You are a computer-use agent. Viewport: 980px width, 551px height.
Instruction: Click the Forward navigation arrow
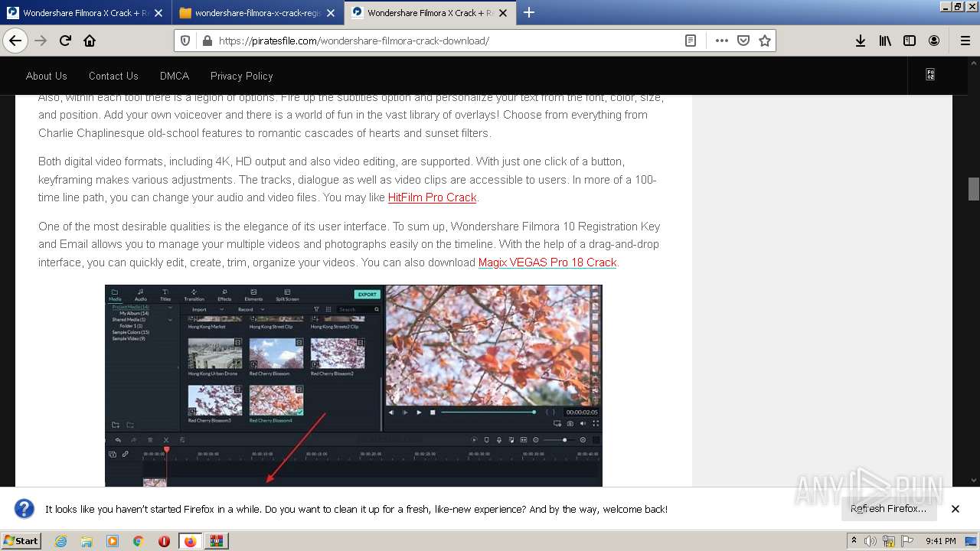[x=41, y=41]
